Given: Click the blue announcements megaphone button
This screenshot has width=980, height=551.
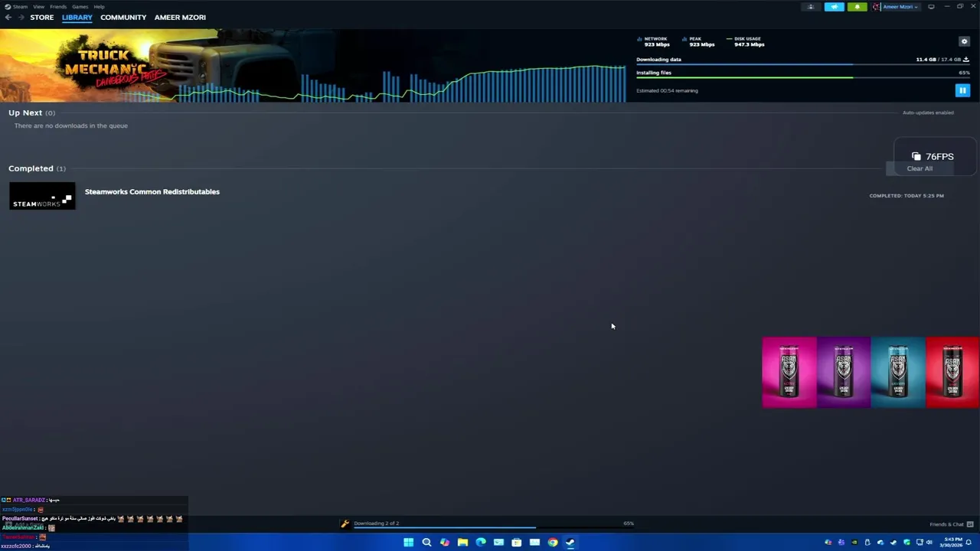Looking at the screenshot, I should pyautogui.click(x=835, y=7).
